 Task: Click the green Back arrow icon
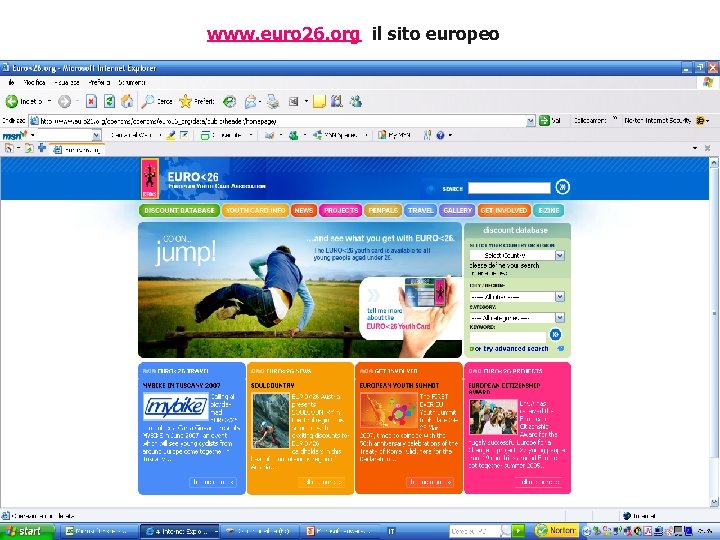(12, 101)
